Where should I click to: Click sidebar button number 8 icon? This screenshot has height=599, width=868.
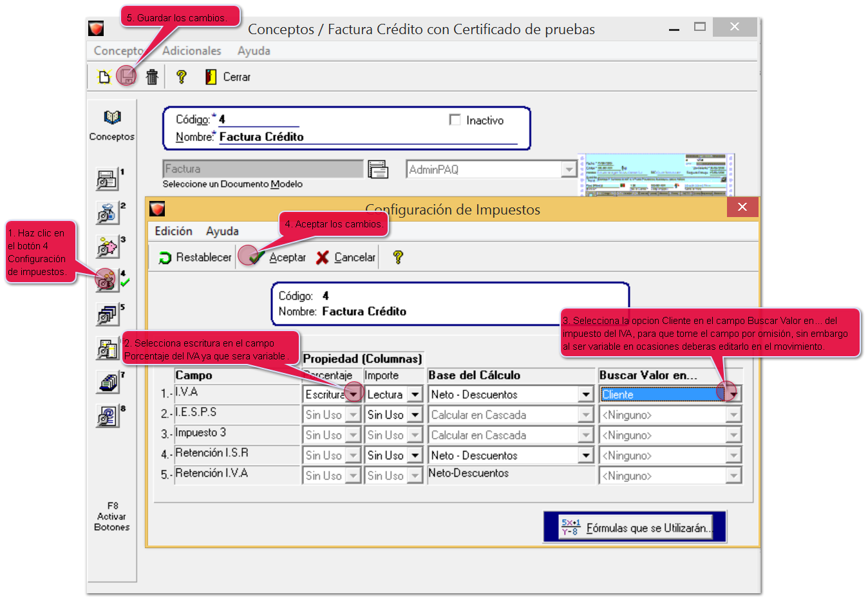(107, 417)
